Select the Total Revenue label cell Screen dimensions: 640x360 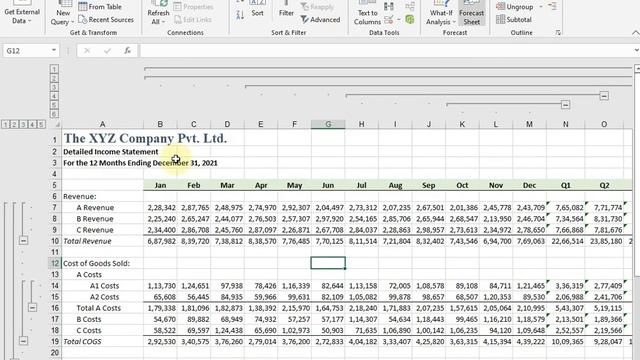pos(102,241)
